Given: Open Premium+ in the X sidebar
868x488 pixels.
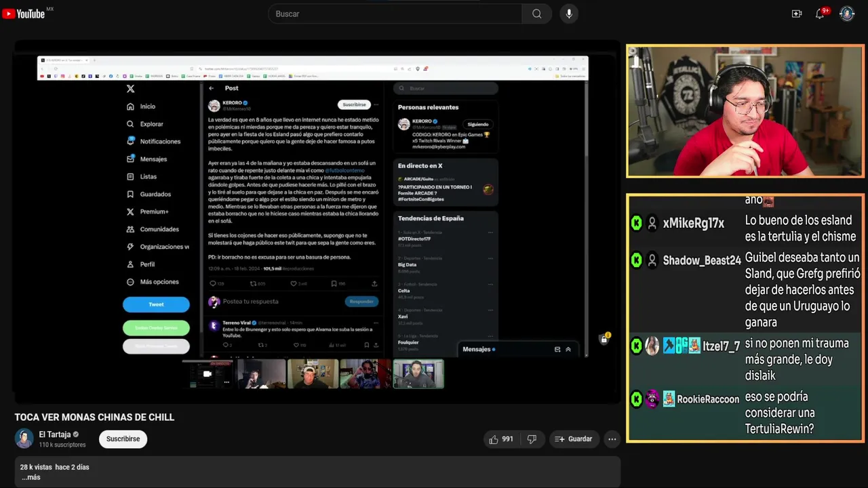Looking at the screenshot, I should [x=147, y=212].
